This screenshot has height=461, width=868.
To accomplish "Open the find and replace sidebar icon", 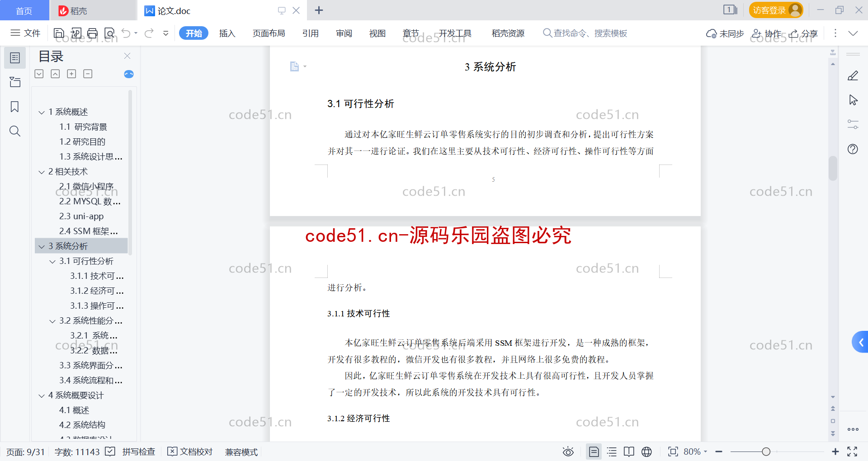I will (x=15, y=131).
